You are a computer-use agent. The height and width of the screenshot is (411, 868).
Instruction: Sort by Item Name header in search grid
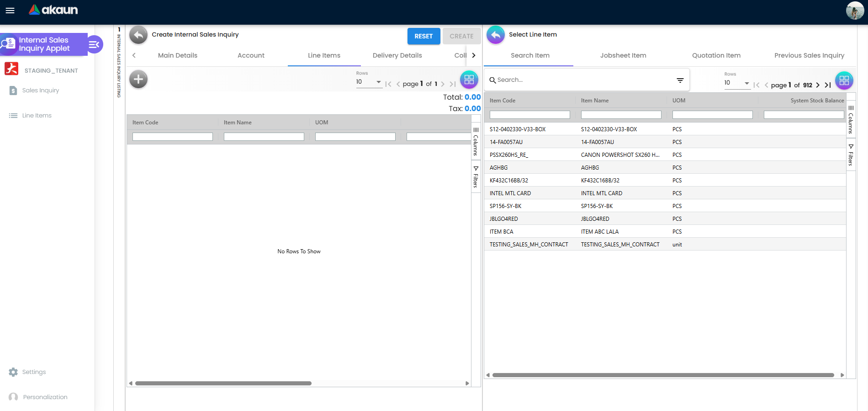(x=594, y=101)
